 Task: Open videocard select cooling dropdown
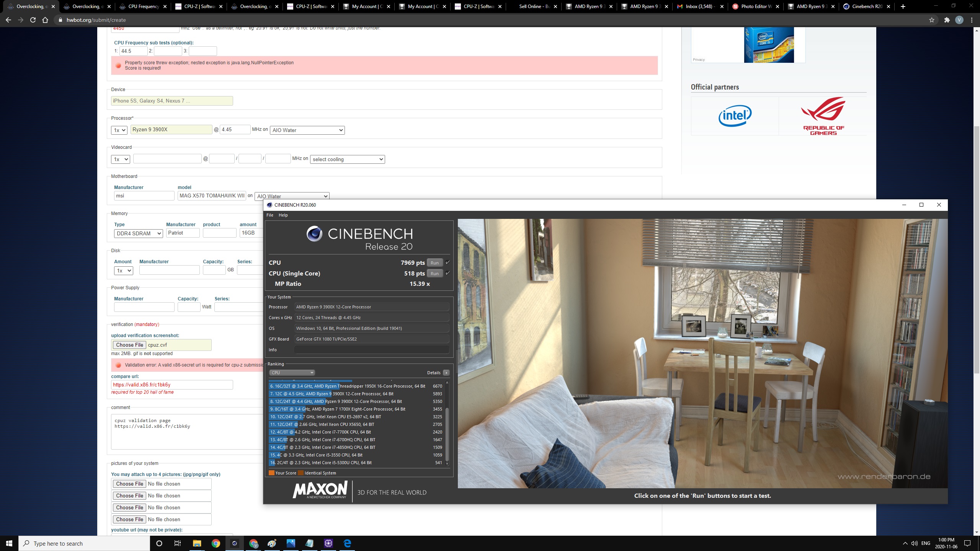click(347, 159)
